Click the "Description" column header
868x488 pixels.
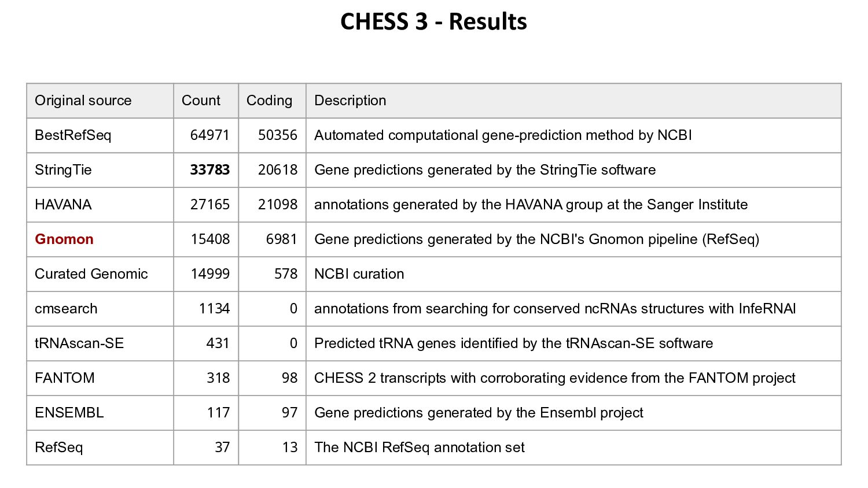click(x=350, y=101)
